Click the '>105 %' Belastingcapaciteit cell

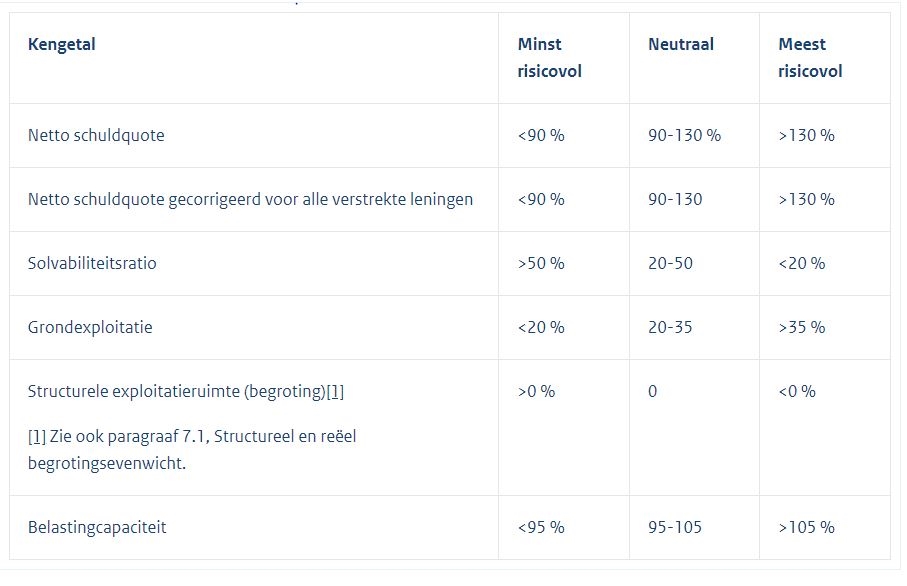(x=806, y=527)
